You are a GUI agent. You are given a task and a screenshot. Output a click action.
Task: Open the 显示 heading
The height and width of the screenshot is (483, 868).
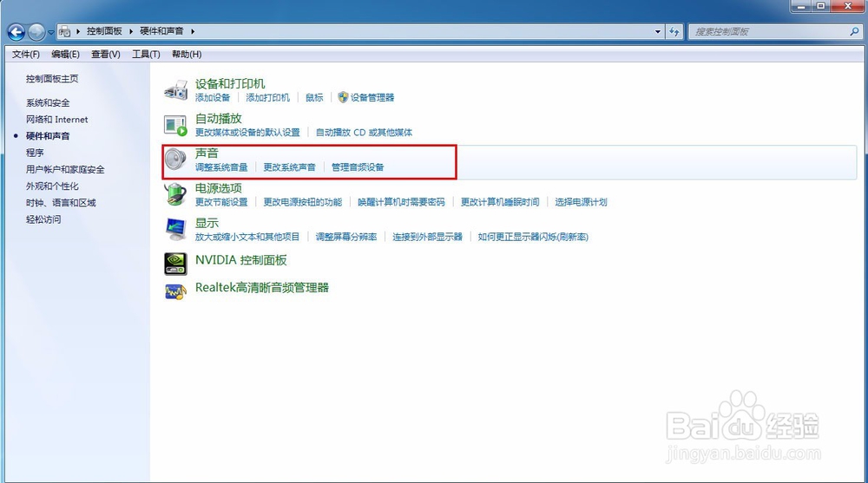tap(207, 223)
